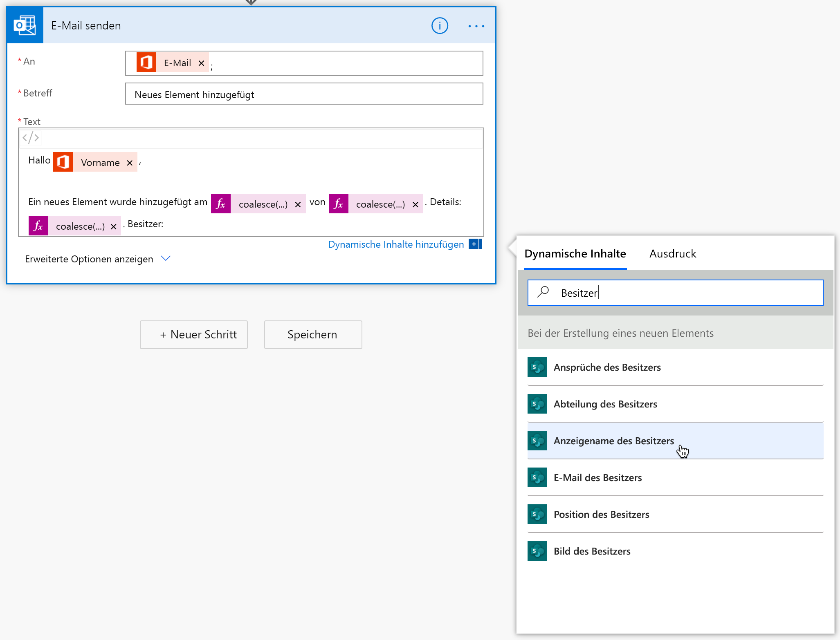Toggle the code view icon in Text editor
The image size is (840, 640).
coord(31,137)
